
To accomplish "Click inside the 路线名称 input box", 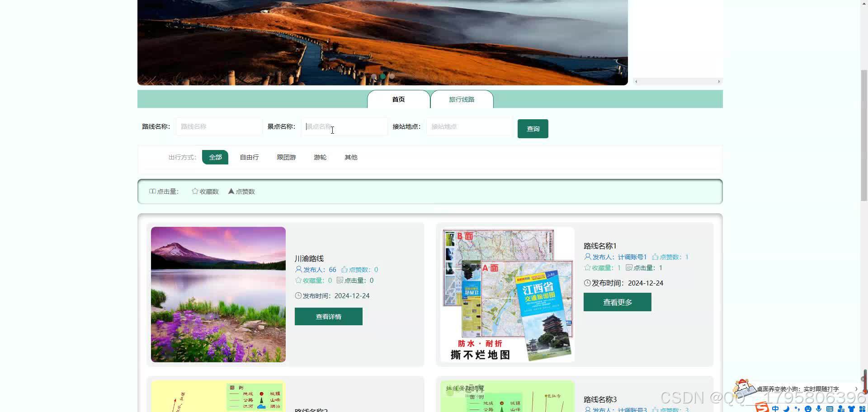I will (x=219, y=126).
